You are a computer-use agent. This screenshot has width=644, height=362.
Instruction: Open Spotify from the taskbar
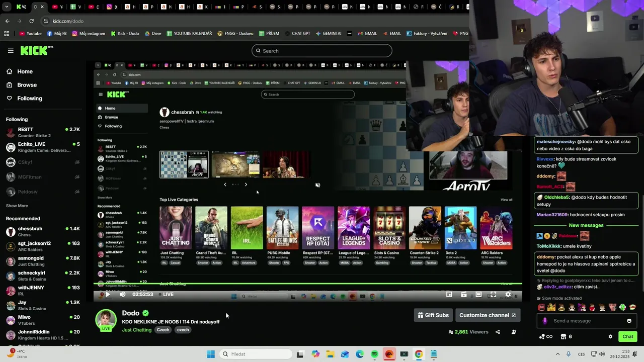tap(374, 354)
